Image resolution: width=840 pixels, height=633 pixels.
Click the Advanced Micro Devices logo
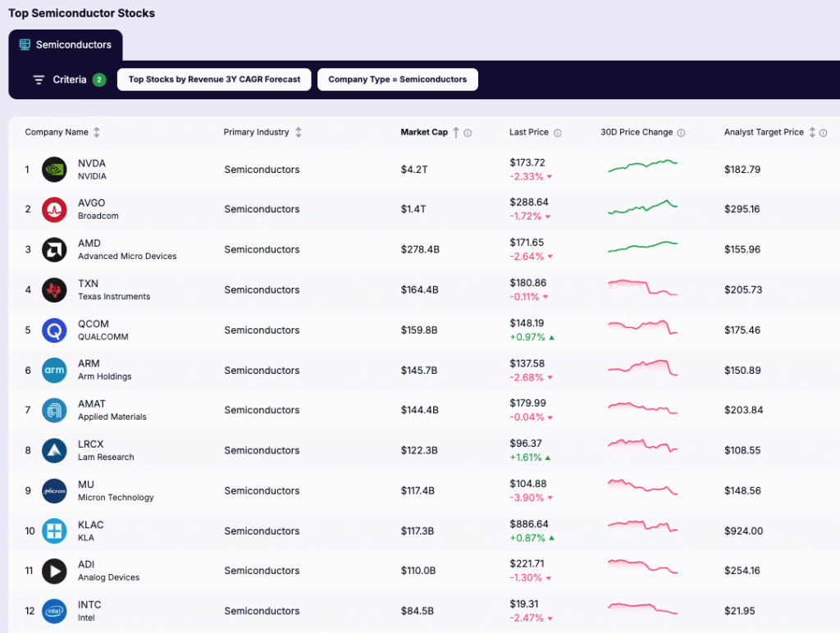pyautogui.click(x=54, y=249)
